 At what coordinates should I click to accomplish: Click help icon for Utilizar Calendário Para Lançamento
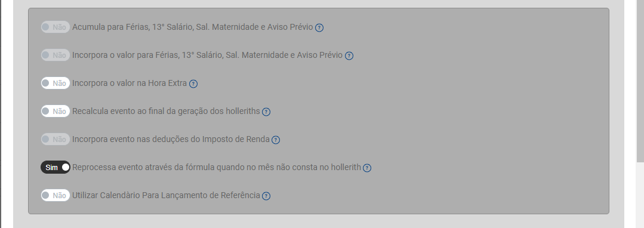(x=266, y=196)
